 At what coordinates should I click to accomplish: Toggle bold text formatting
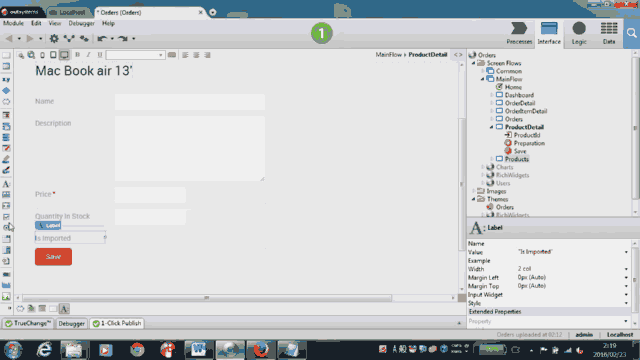[77, 55]
